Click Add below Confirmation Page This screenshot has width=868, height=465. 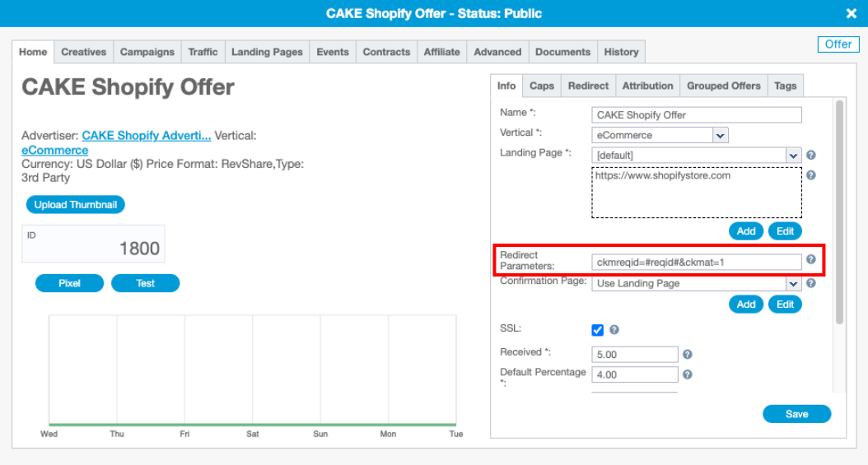coord(746,305)
